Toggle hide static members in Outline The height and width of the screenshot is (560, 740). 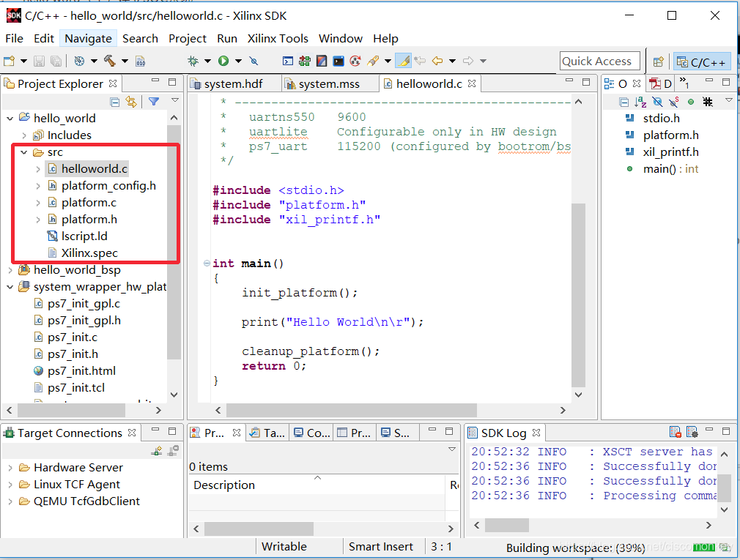674,102
